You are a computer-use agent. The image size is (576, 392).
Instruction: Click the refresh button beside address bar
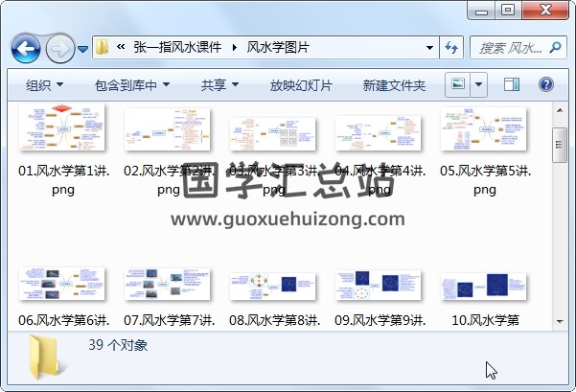tap(451, 48)
